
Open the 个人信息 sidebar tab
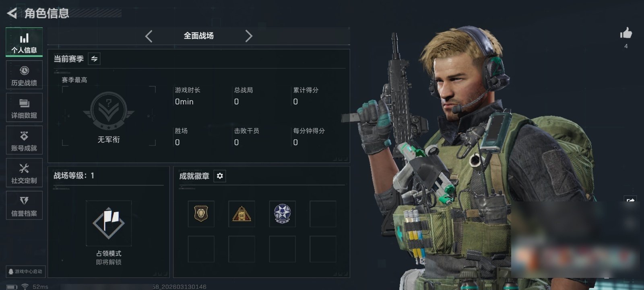pyautogui.click(x=24, y=42)
